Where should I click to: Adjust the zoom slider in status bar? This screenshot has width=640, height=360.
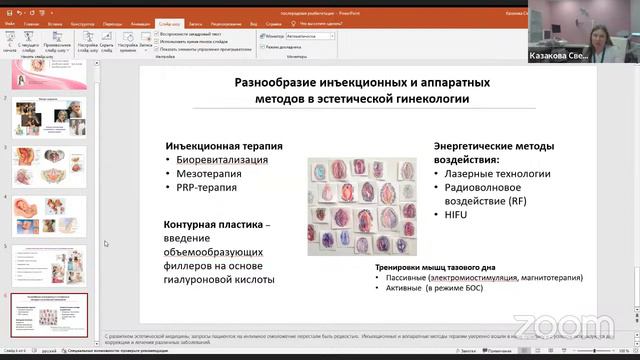594,351
